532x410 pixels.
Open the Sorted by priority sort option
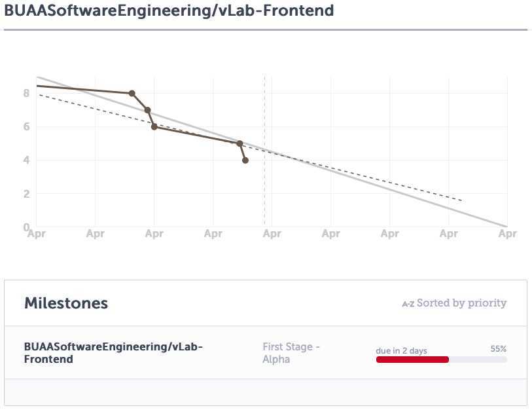click(461, 303)
